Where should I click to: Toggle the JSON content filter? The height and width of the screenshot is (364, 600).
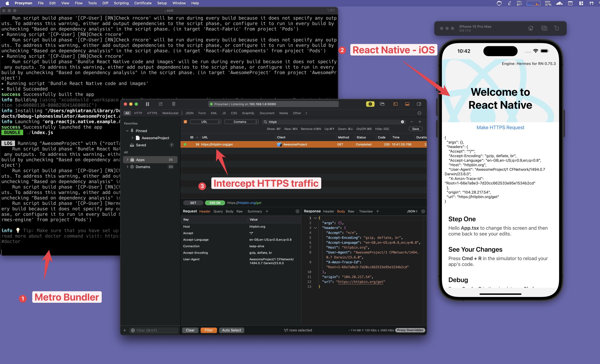pos(189,113)
